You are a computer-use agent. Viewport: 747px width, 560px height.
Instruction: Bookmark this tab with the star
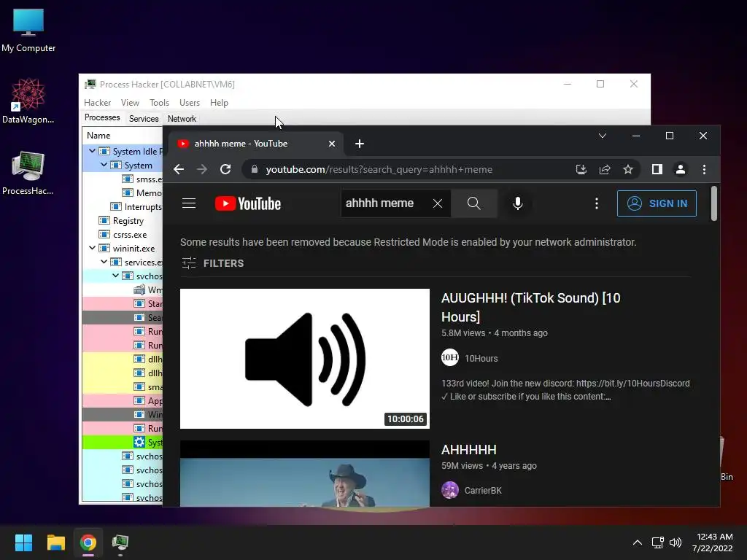[x=628, y=169]
